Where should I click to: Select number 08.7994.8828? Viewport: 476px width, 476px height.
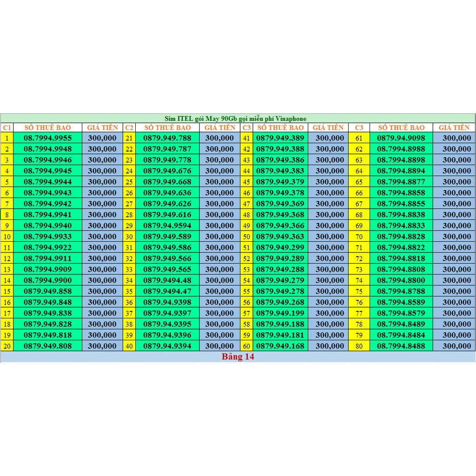(401, 236)
